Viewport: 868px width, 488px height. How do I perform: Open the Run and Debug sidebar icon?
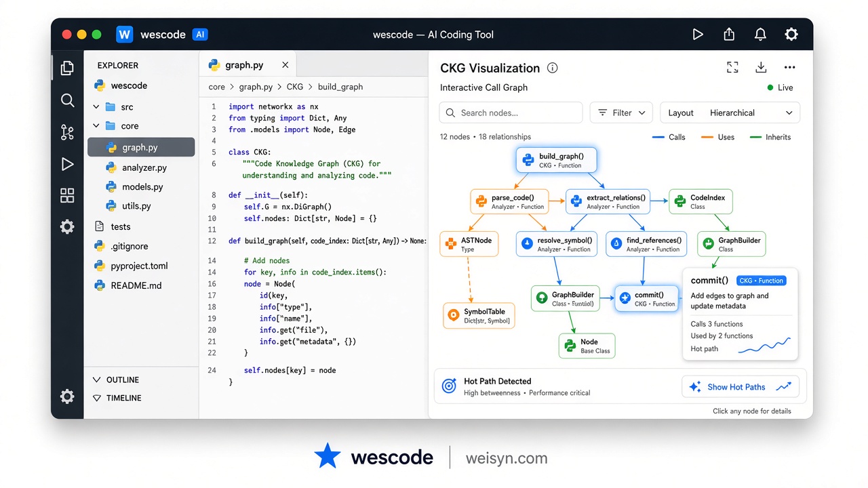[67, 164]
